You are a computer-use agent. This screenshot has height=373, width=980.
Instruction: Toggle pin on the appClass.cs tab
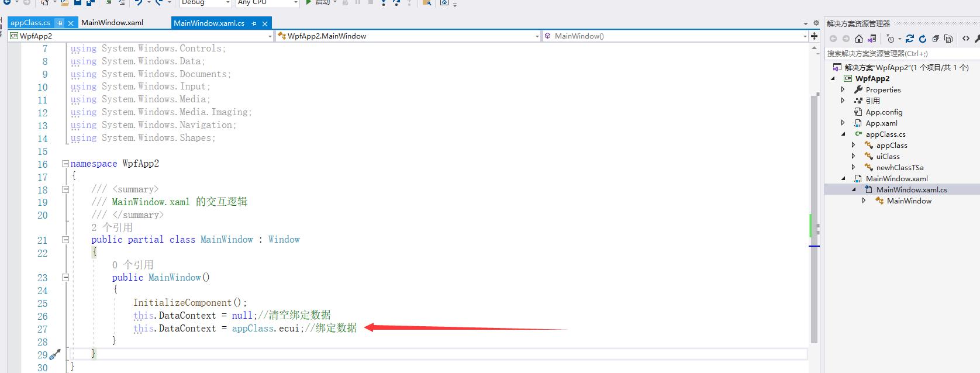pos(60,23)
